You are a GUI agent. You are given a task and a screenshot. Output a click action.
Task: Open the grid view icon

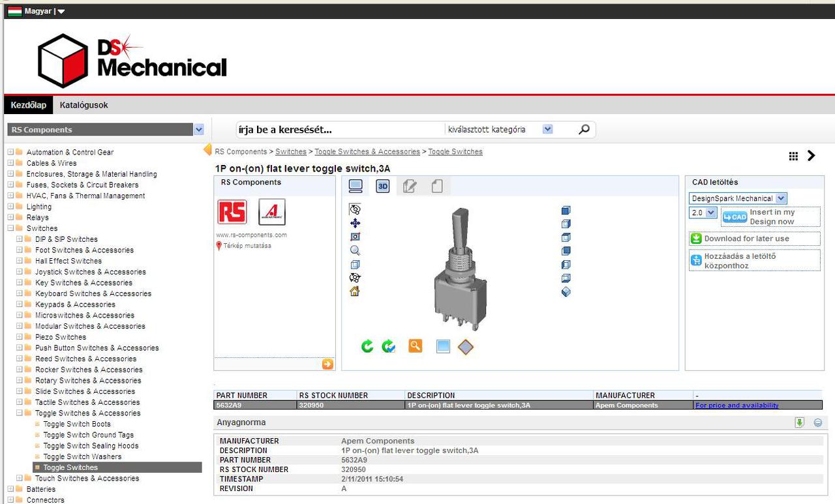click(793, 156)
